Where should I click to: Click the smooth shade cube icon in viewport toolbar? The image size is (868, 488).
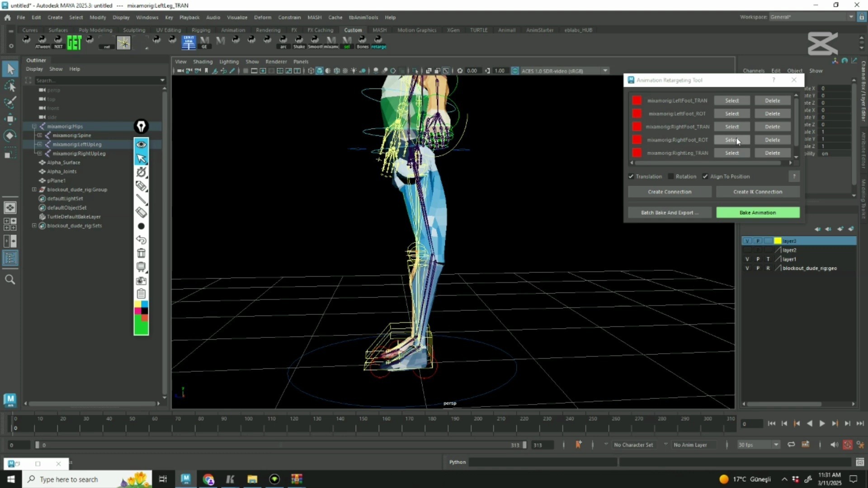coord(319,71)
